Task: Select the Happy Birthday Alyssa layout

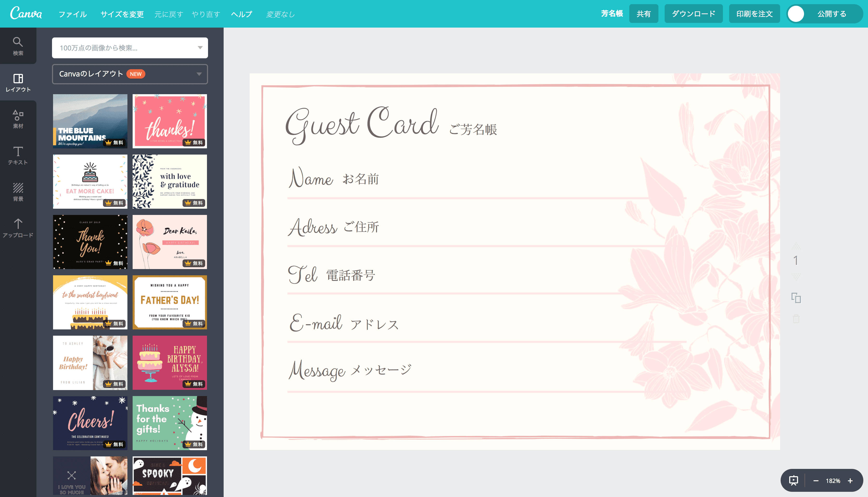Action: click(x=170, y=363)
